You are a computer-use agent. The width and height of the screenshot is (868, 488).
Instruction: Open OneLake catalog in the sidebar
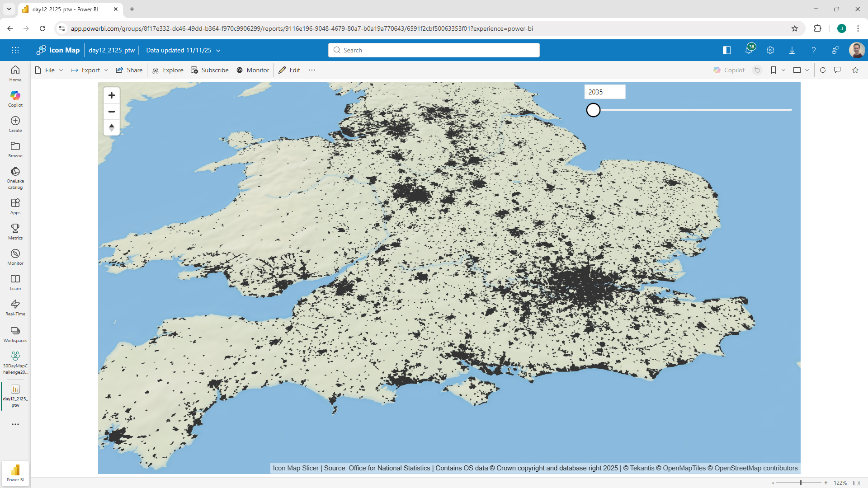[15, 178]
